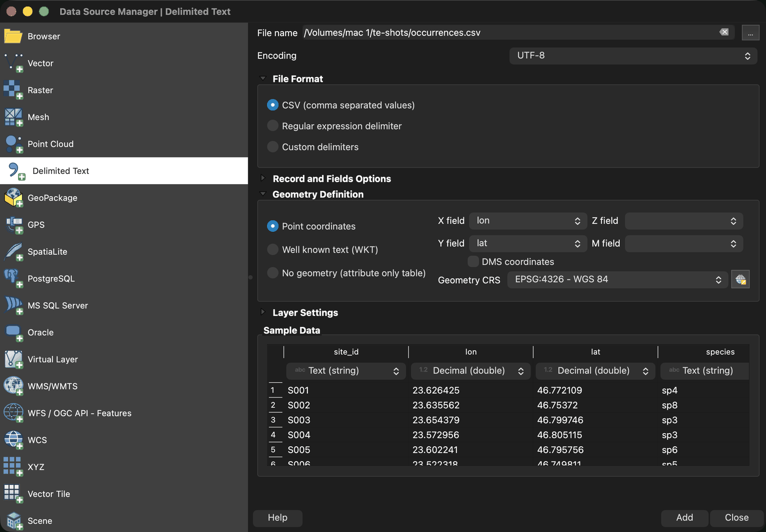Click the WMS/WMTS globe icon
Screen dimensions: 766x532
pos(13,386)
